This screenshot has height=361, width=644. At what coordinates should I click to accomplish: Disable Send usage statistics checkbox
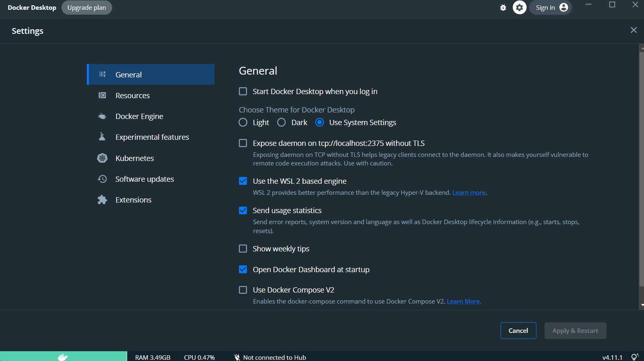(243, 210)
